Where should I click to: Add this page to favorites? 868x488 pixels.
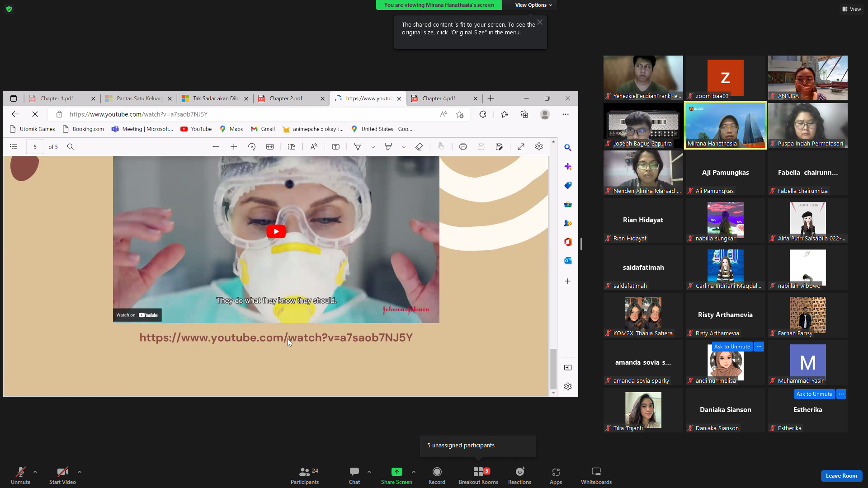pos(460,114)
